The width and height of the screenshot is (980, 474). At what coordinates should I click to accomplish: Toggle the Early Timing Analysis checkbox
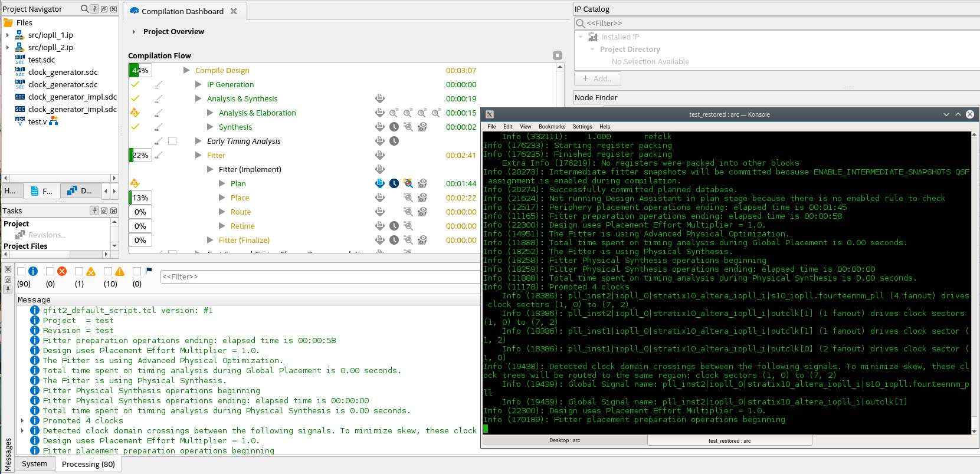172,141
